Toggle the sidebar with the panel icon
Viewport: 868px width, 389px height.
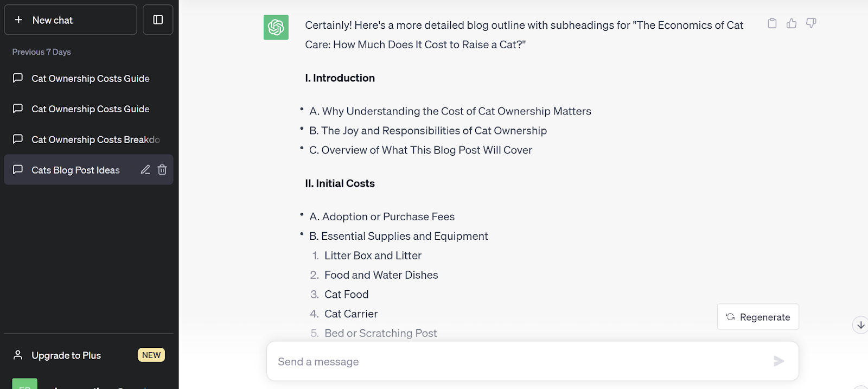click(x=158, y=20)
